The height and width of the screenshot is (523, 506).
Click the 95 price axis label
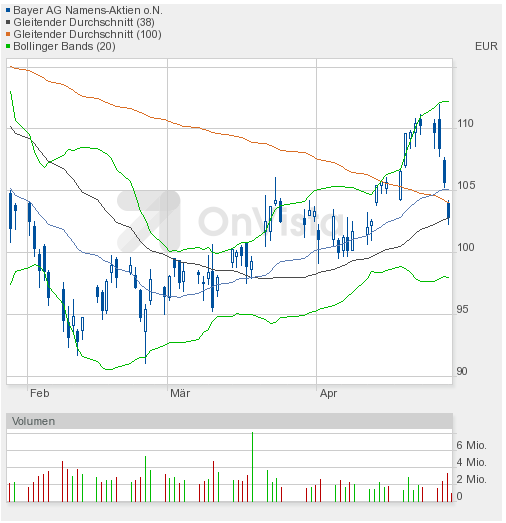(x=462, y=310)
